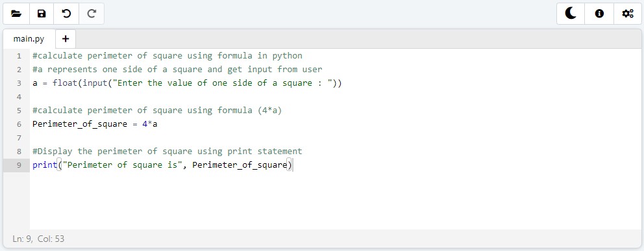Place cursor on the float(input( line
This screenshot has width=644, height=251.
[187, 83]
